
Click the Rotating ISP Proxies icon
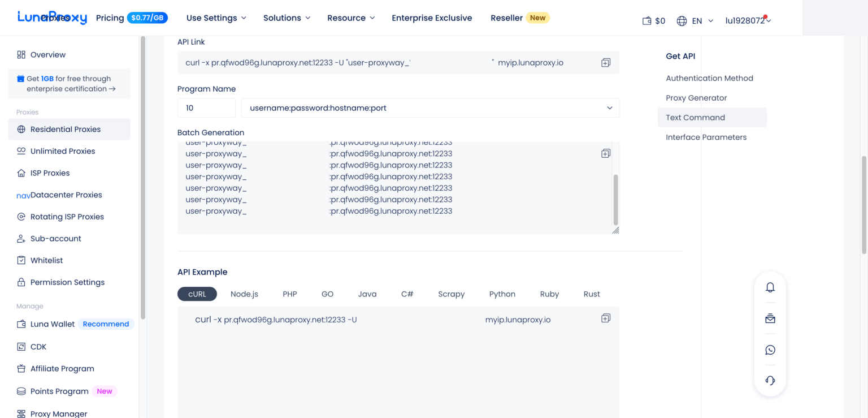[20, 216]
